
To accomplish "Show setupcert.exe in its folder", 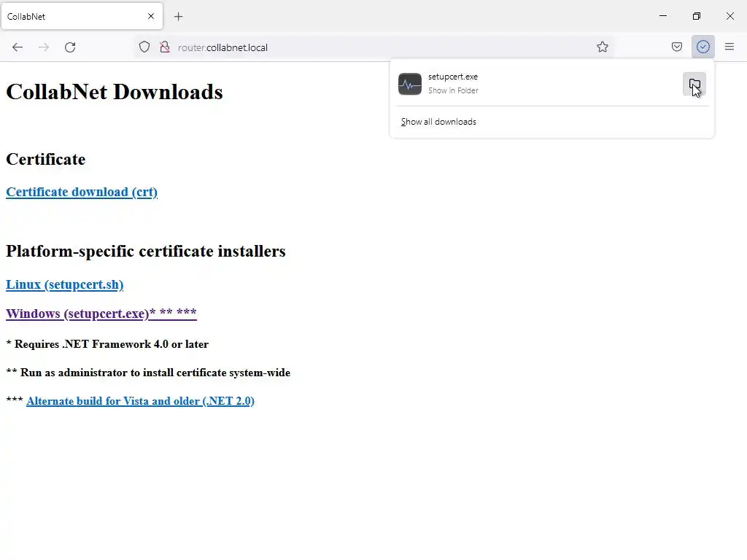I will point(694,85).
